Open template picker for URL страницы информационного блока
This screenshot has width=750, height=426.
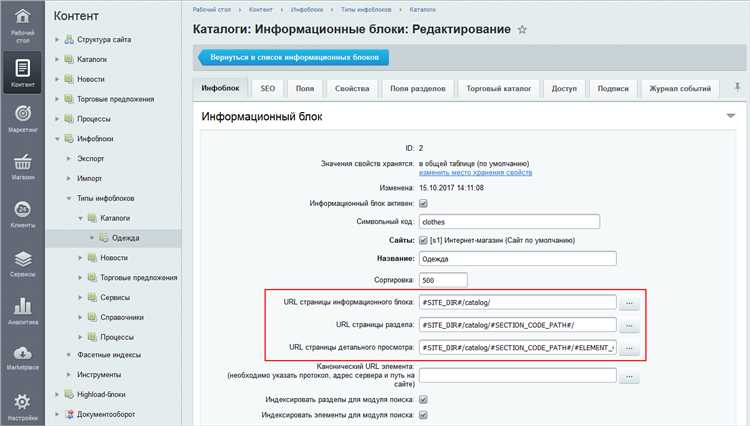(629, 303)
